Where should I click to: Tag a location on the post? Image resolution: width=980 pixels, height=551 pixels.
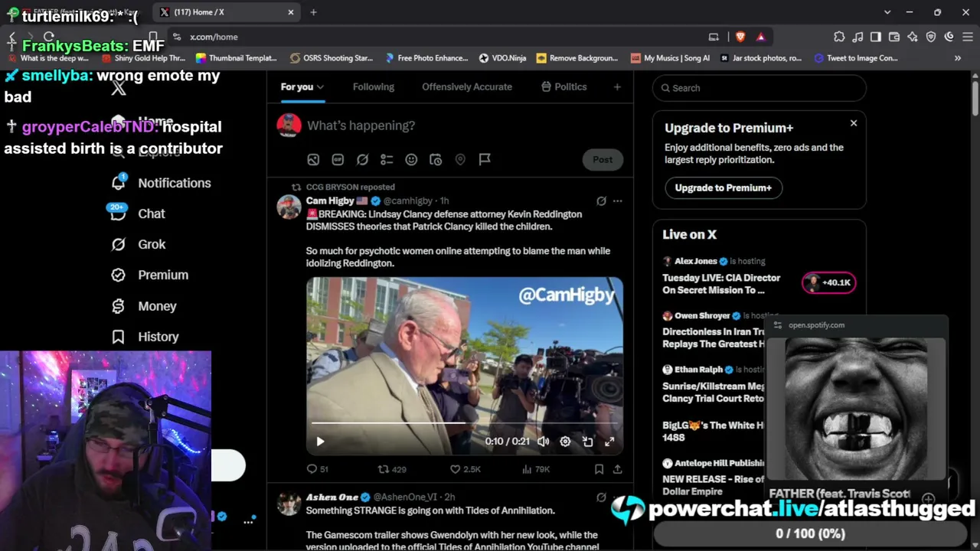[x=460, y=159]
